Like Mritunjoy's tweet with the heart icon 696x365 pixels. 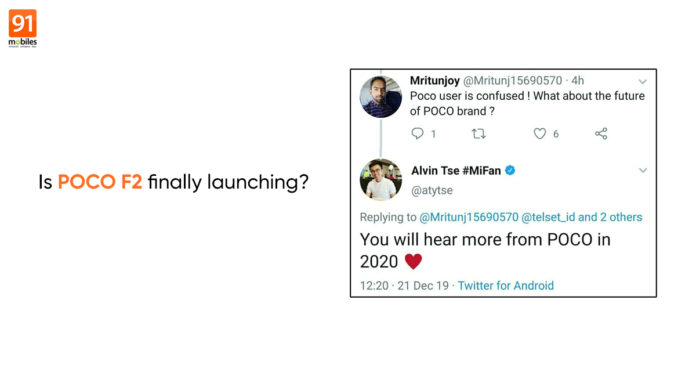539,133
